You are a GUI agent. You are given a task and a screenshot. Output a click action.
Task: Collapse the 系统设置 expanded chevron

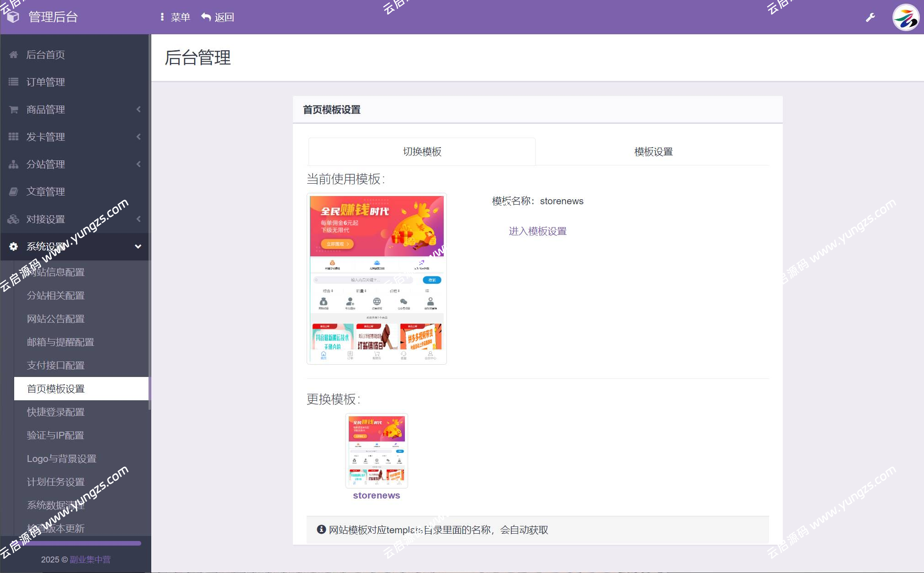(x=138, y=246)
